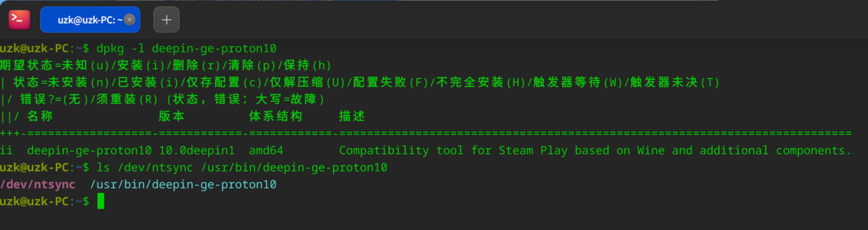Click the 期望状态 header line

click(x=166, y=65)
